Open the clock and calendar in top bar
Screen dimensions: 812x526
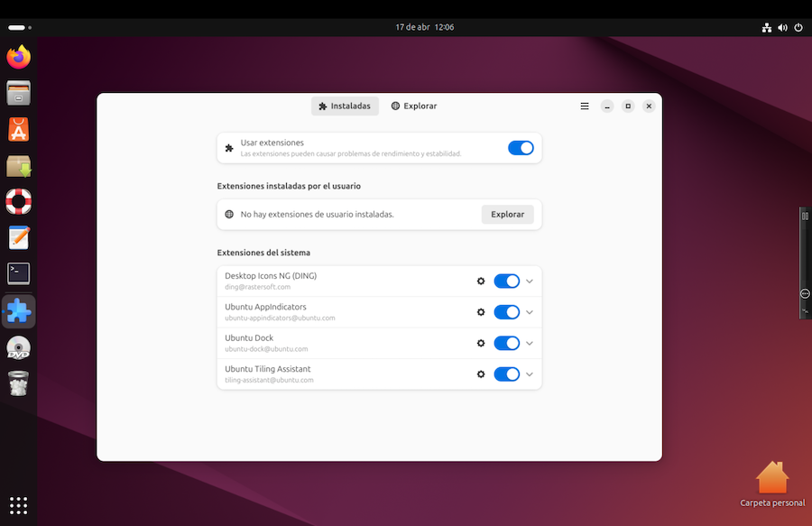pos(424,27)
